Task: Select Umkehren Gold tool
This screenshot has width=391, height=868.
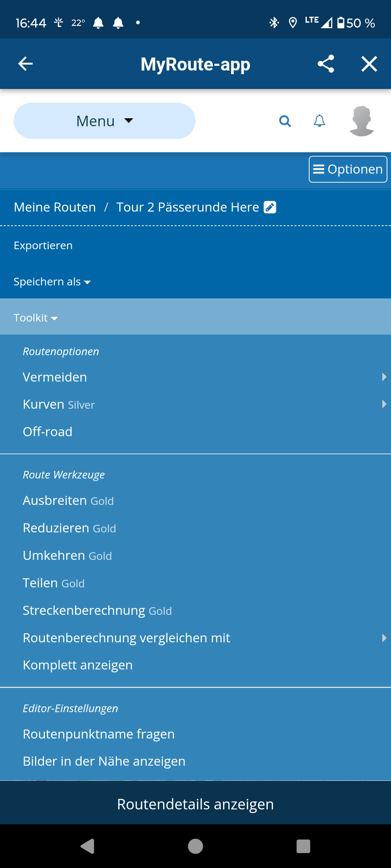Action: pos(195,555)
